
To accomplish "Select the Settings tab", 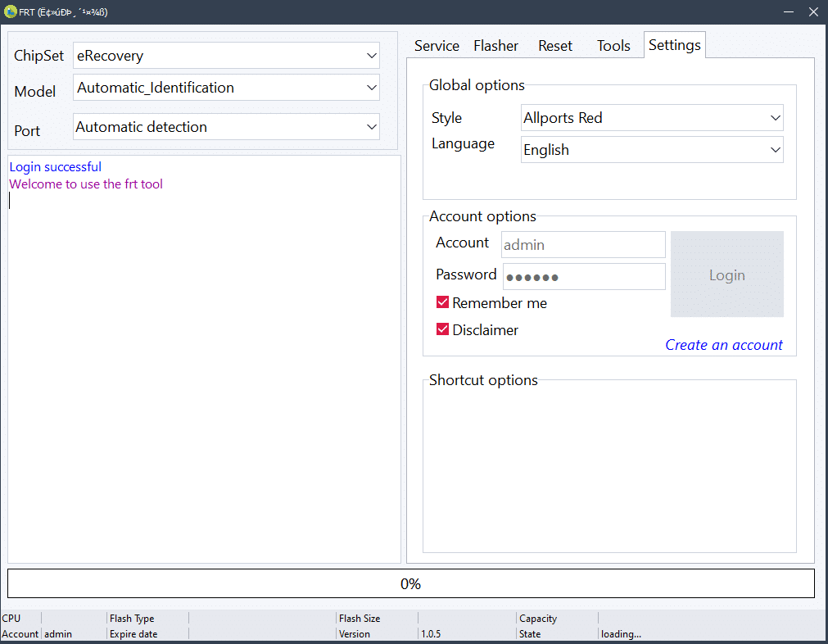I will (674, 45).
